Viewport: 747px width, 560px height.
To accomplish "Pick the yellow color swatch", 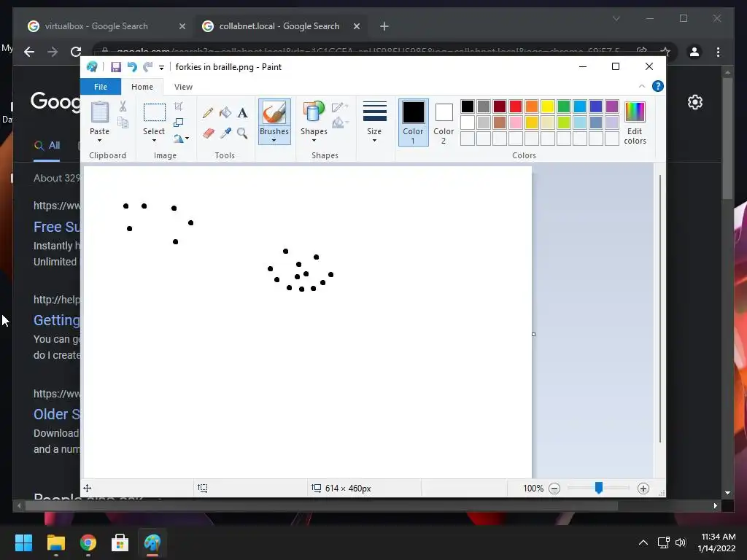I will 547,106.
